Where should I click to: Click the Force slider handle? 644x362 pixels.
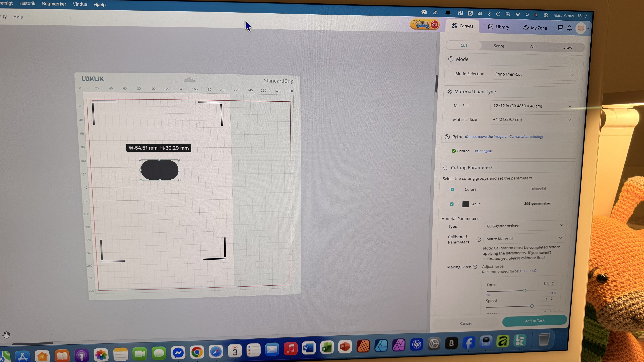click(524, 291)
